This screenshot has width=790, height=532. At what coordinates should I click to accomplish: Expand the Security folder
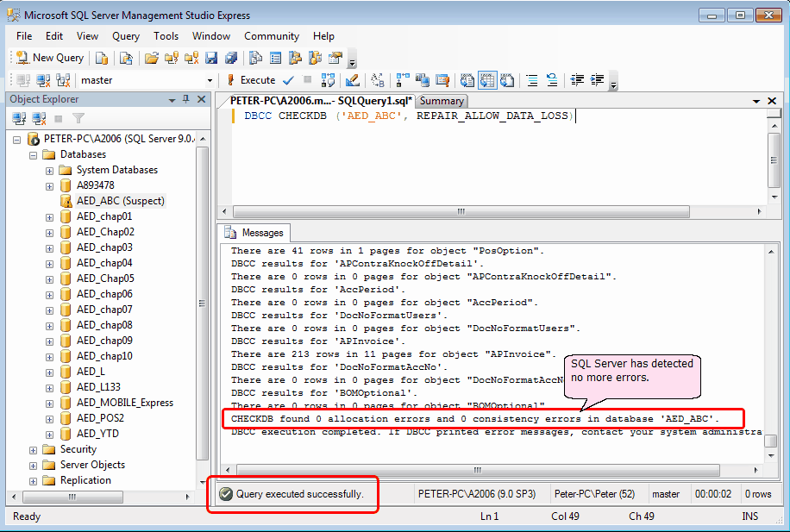33,450
